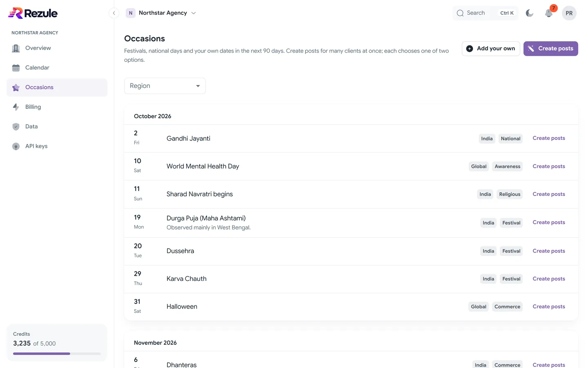Click the API keys icon
The width and height of the screenshot is (588, 368).
(x=16, y=146)
